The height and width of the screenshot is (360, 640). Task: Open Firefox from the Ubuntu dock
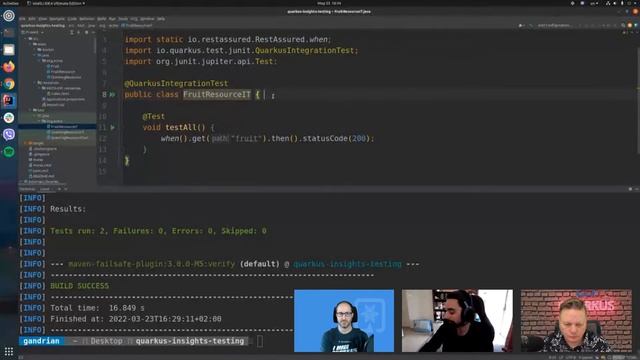(9, 67)
